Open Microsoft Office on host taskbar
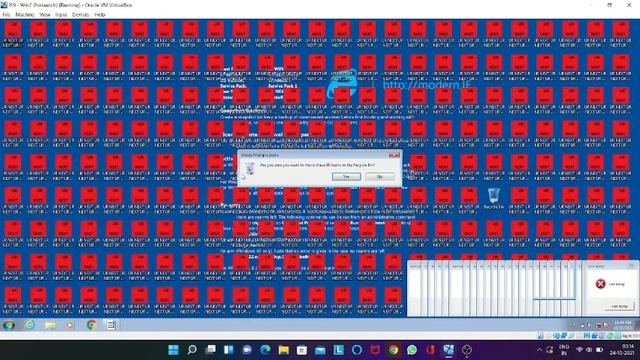The image size is (640, 360). tap(430, 350)
